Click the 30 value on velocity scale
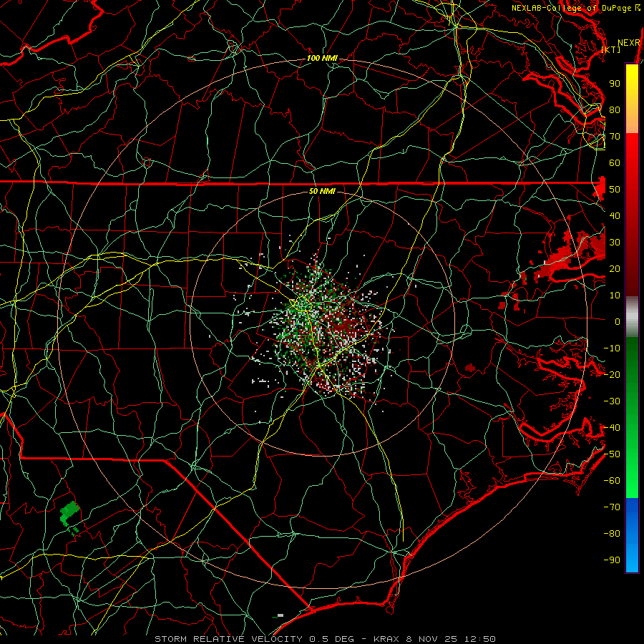 click(x=615, y=243)
